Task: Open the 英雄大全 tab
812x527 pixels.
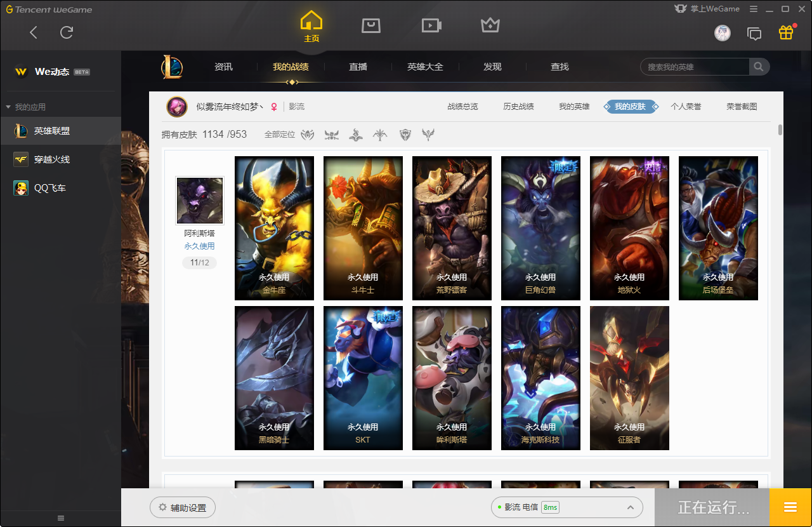Action: pos(425,67)
